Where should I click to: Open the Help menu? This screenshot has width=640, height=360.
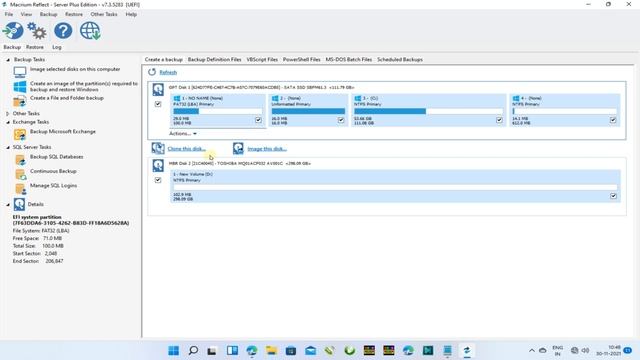[x=131, y=14]
